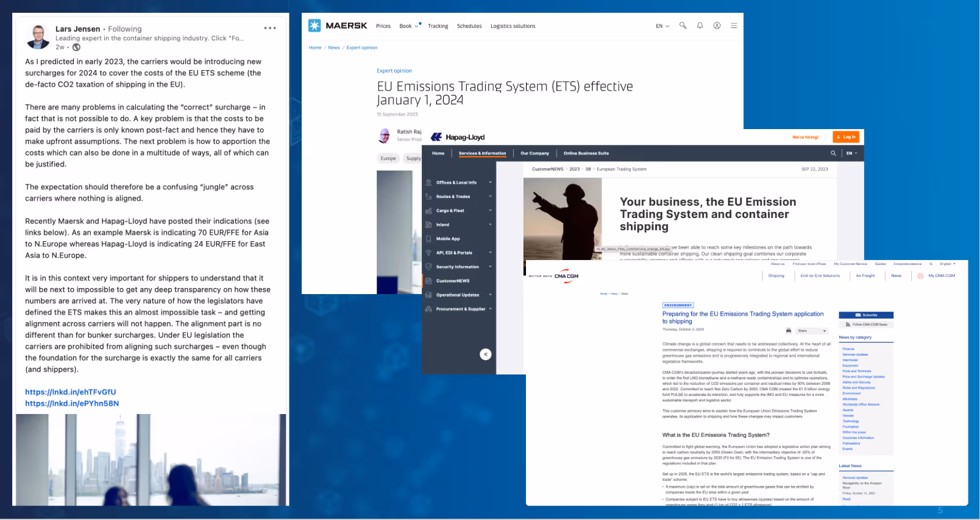
Task: Expand Offices & Local Info in sidebar
Action: (x=459, y=183)
